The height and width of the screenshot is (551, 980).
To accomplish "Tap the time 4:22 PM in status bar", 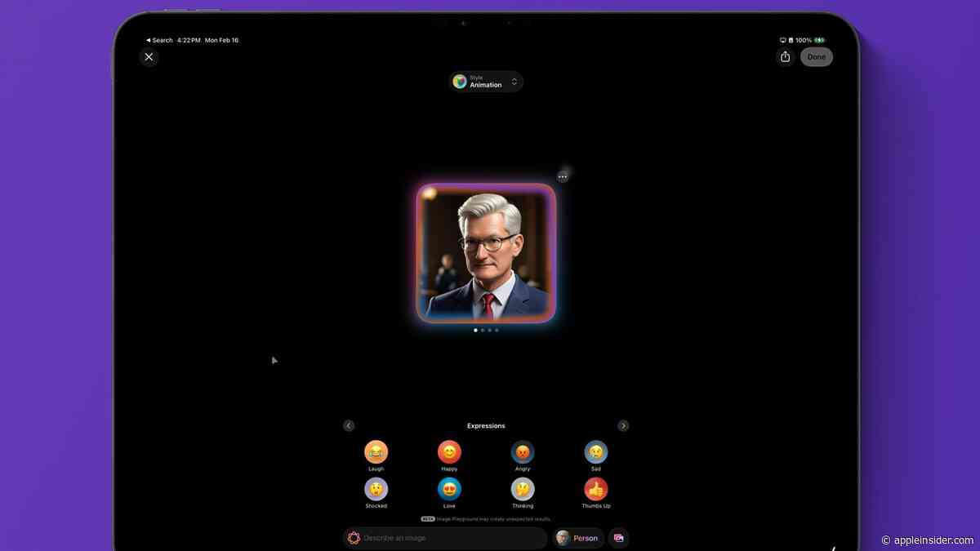I will click(x=189, y=40).
